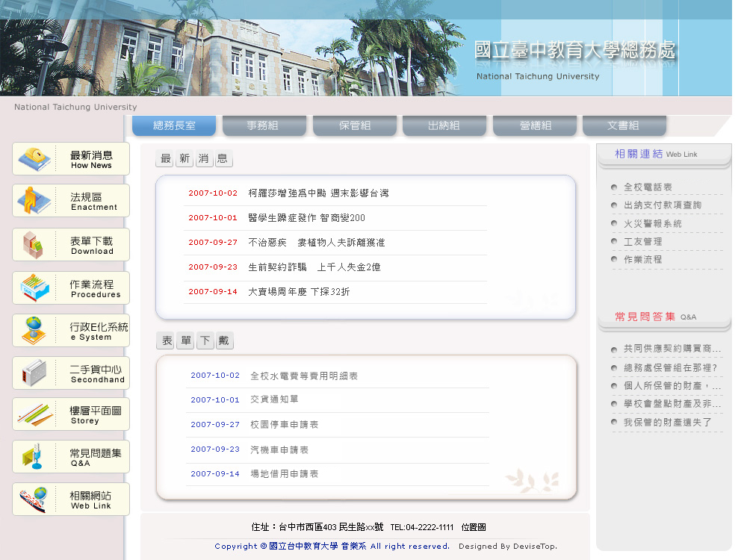Click the 樓層平面圖 Storey icon
The image size is (747, 560).
pos(35,414)
